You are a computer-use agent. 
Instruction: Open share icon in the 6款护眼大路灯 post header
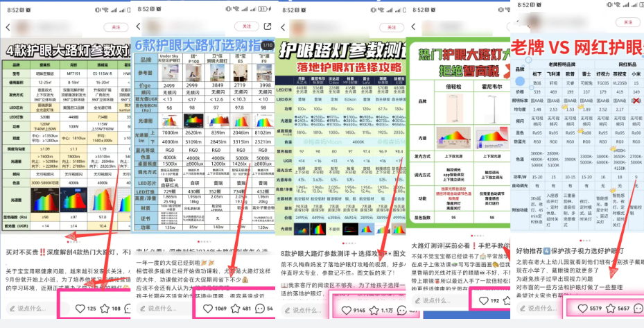click(x=268, y=26)
